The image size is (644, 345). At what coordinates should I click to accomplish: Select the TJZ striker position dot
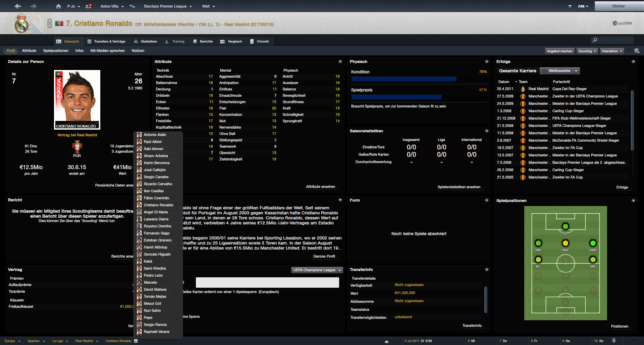coord(566,226)
